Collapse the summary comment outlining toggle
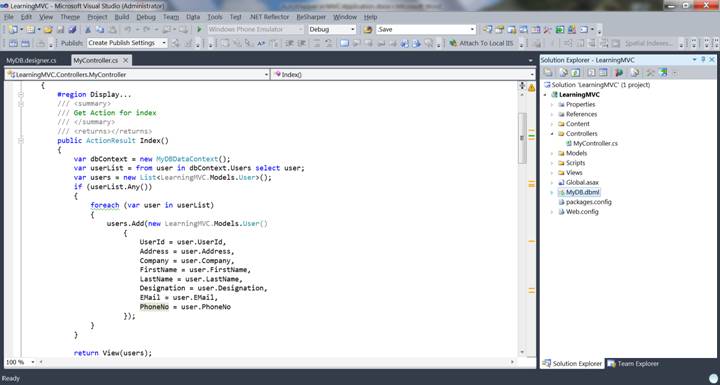720x385 pixels. [21, 104]
